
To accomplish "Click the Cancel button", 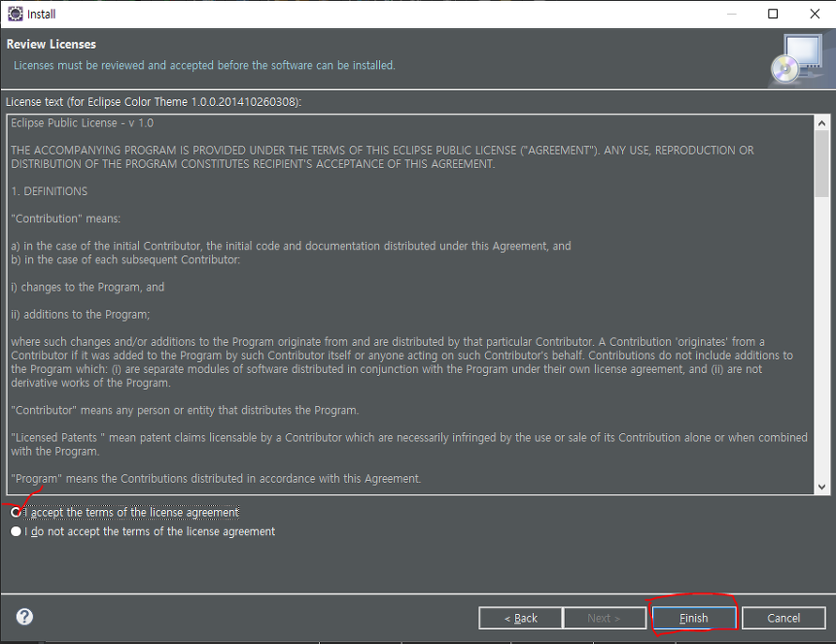I will pos(784,618).
